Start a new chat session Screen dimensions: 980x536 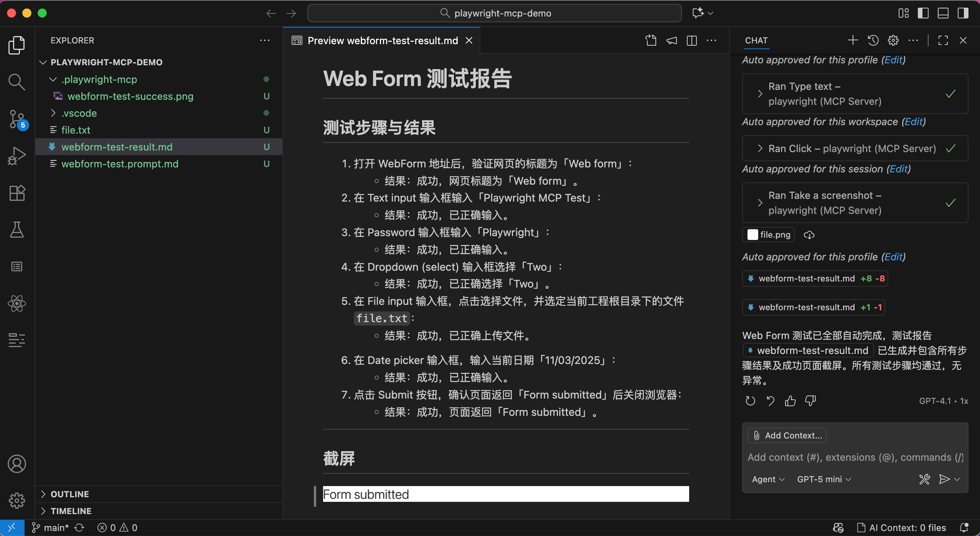click(853, 40)
